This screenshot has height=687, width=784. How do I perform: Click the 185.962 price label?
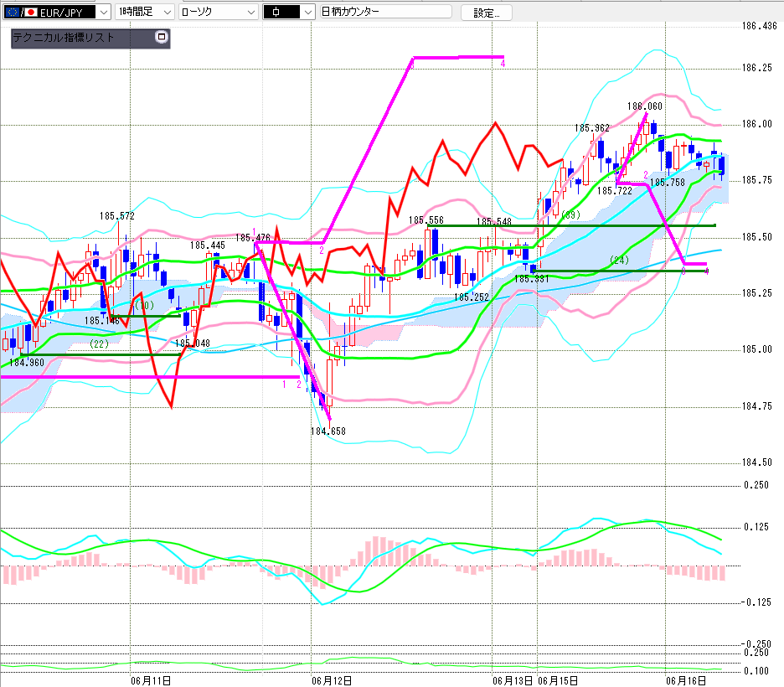point(592,128)
